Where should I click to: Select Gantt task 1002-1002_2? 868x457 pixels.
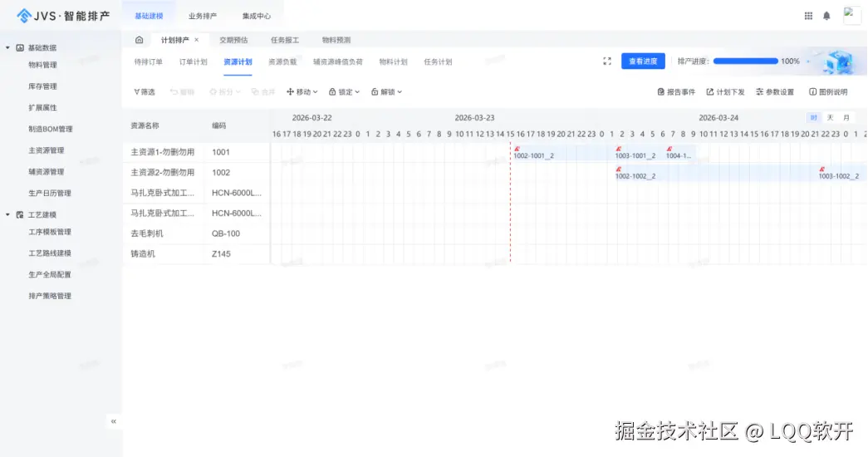point(717,173)
